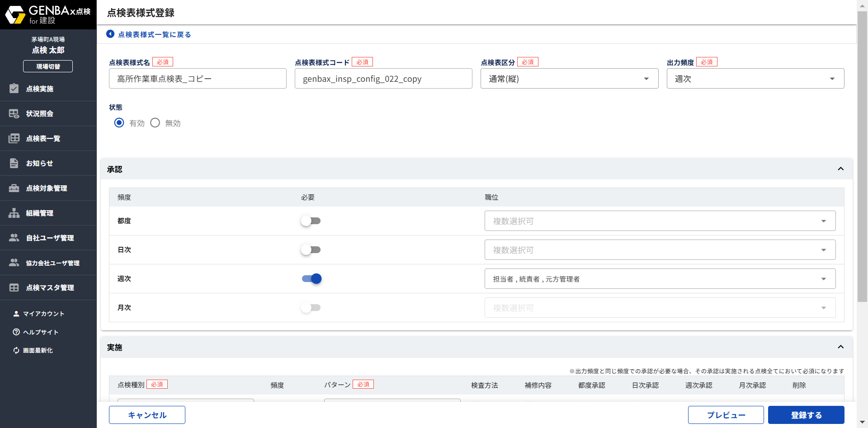Expand the 月次 職位 multi-select dropdown

[824, 307]
